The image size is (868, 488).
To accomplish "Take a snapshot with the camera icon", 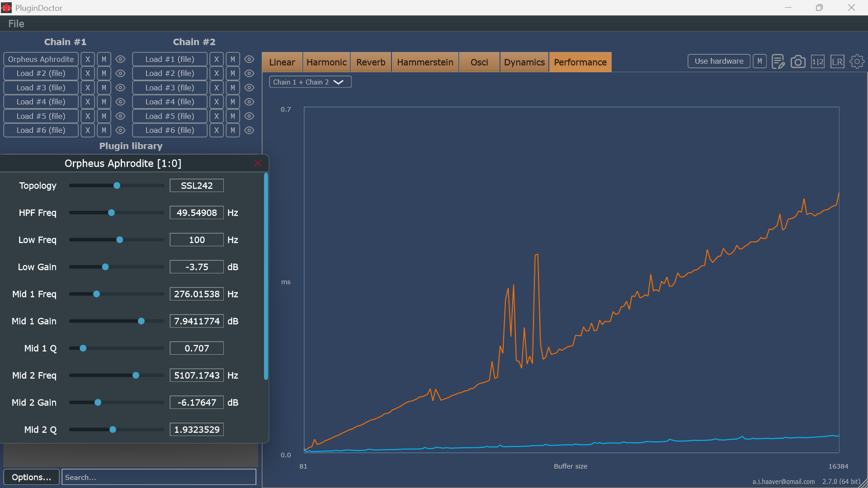I will [798, 61].
